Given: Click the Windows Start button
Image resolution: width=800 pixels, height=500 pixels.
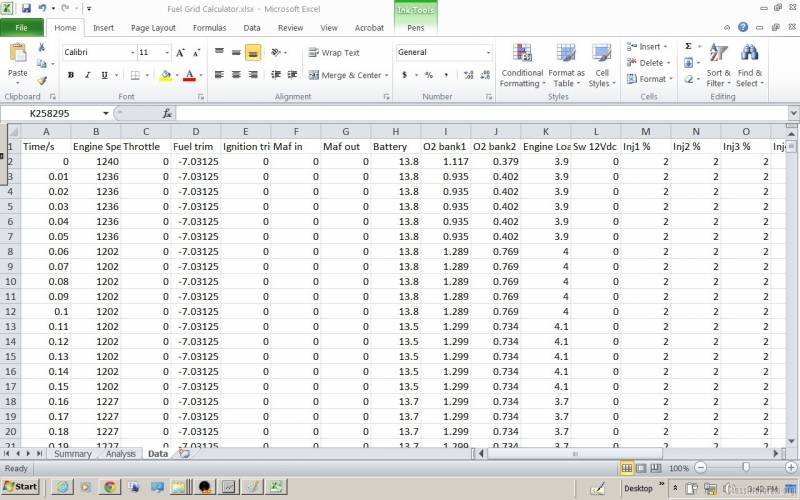Looking at the screenshot, I should coord(20,487).
